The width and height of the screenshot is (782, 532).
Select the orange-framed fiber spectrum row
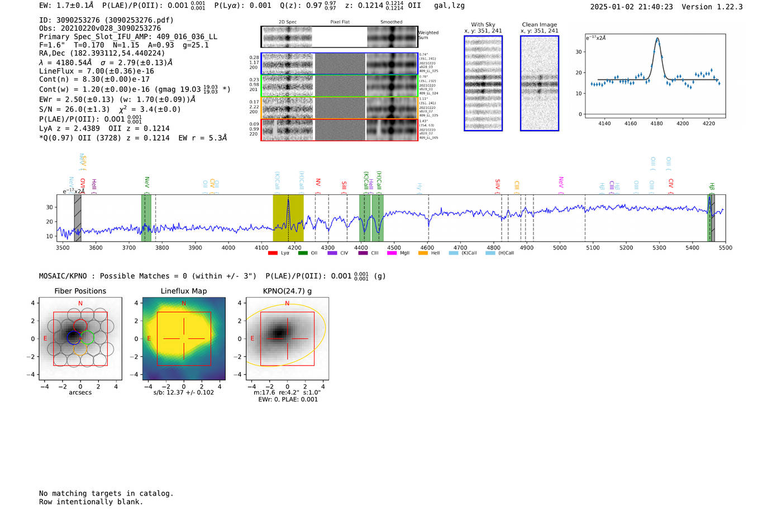click(339, 107)
